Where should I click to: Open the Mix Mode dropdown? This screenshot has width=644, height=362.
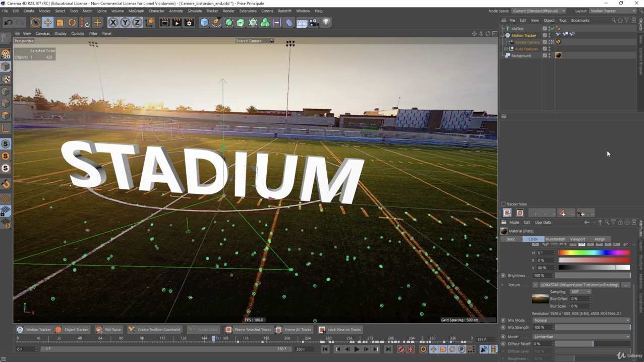point(581,320)
